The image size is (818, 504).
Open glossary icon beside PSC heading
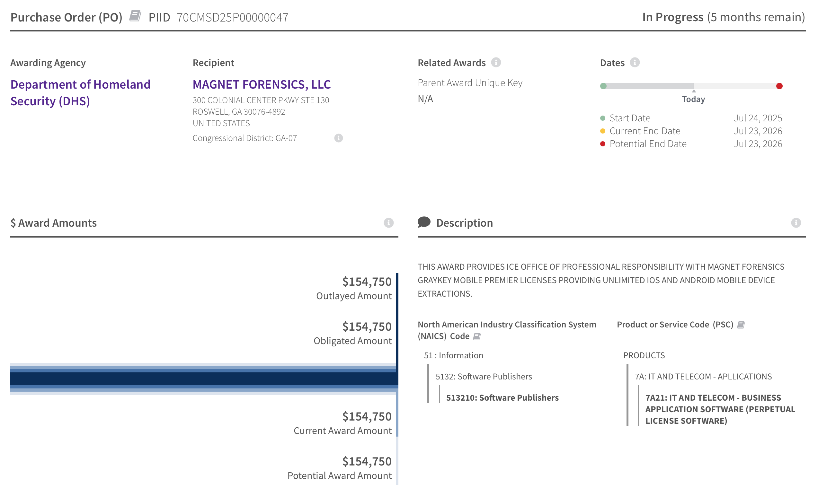point(741,325)
